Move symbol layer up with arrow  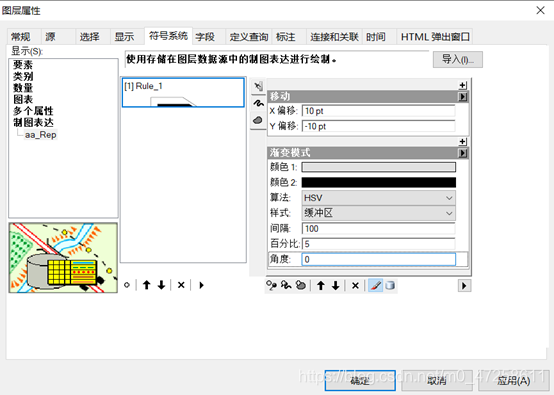pos(321,285)
